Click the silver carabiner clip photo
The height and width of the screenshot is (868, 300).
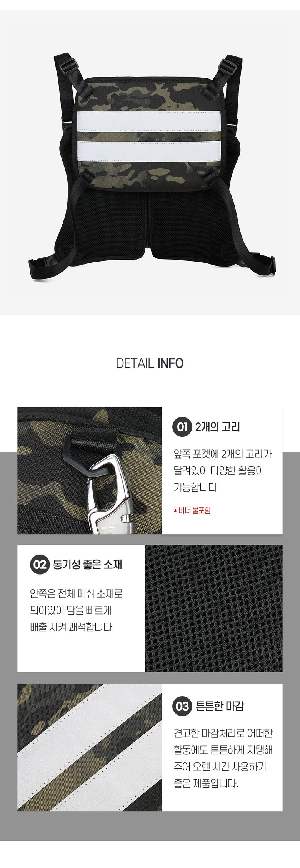click(90, 470)
